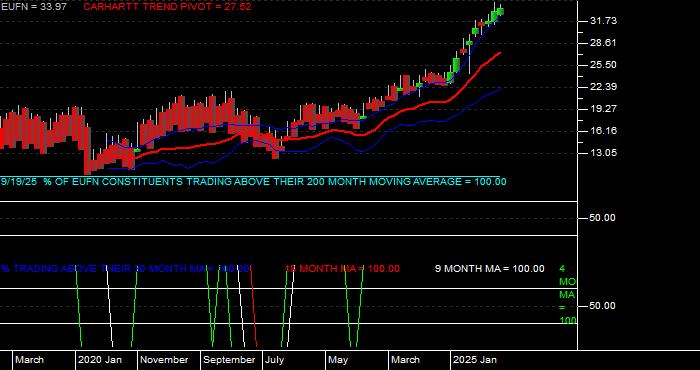Click the green 4 MO MA = 100 label
Image resolution: width=700 pixels, height=370 pixels.
567,295
